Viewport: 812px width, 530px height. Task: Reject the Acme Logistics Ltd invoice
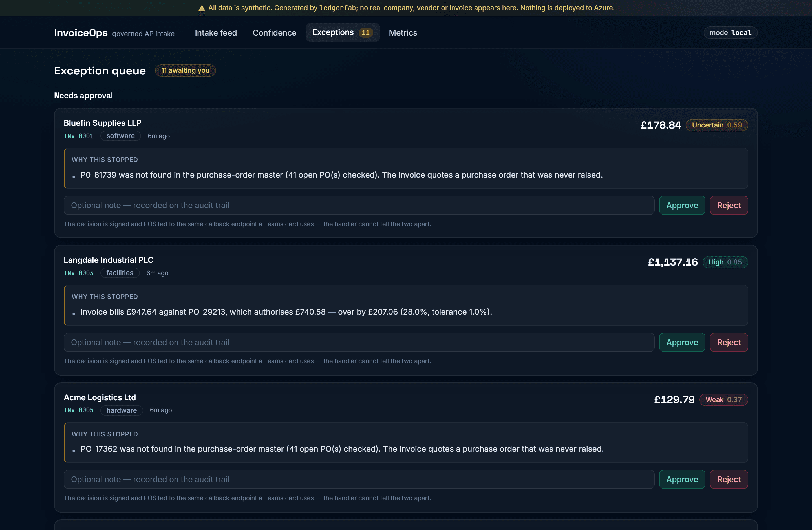(x=729, y=479)
